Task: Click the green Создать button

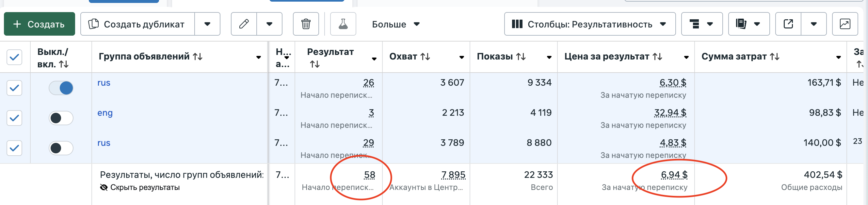Action: coord(39,24)
